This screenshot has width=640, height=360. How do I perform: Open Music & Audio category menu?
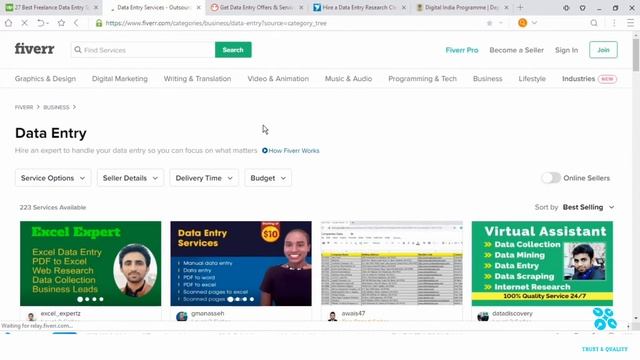click(x=348, y=79)
